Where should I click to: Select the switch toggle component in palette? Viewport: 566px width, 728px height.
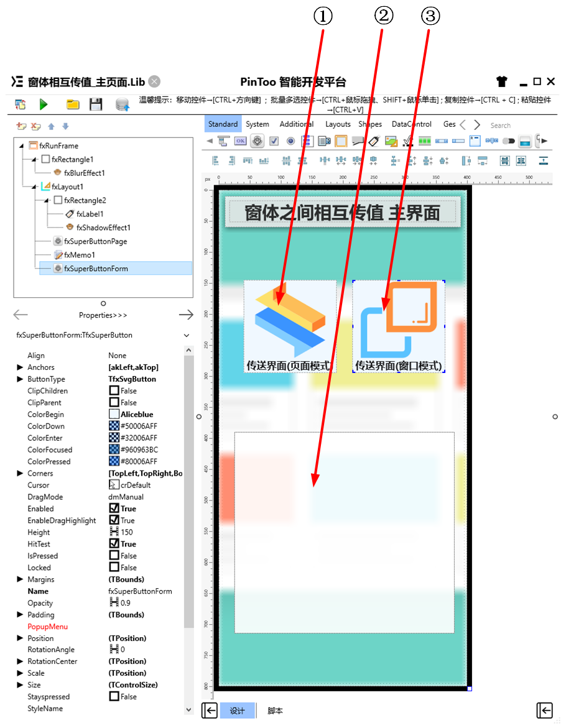[x=508, y=141]
